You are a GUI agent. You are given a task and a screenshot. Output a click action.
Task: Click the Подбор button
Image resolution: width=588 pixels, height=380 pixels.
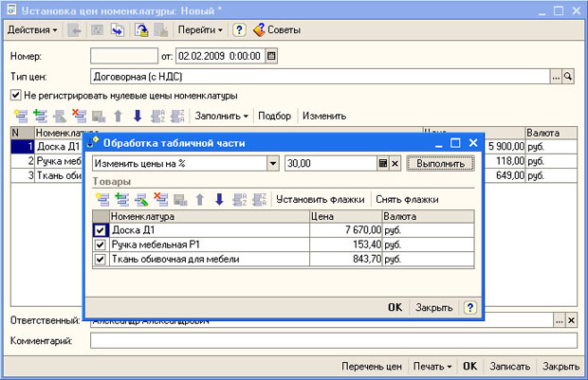coord(274,117)
